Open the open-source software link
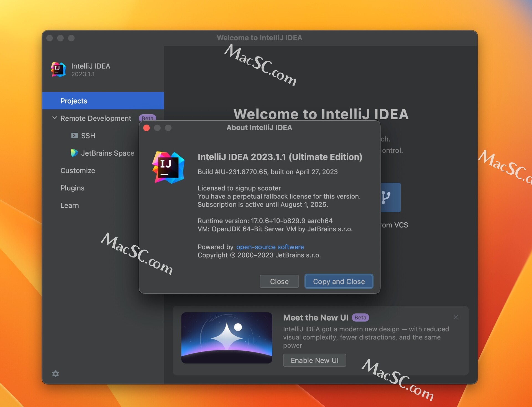This screenshot has width=532, height=407. [x=270, y=247]
